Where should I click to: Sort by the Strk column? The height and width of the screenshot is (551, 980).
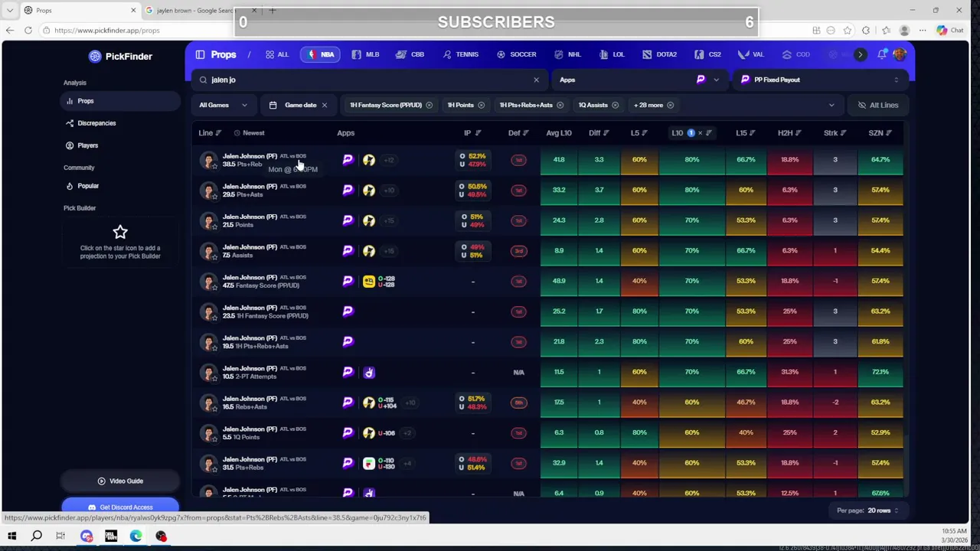coord(835,133)
